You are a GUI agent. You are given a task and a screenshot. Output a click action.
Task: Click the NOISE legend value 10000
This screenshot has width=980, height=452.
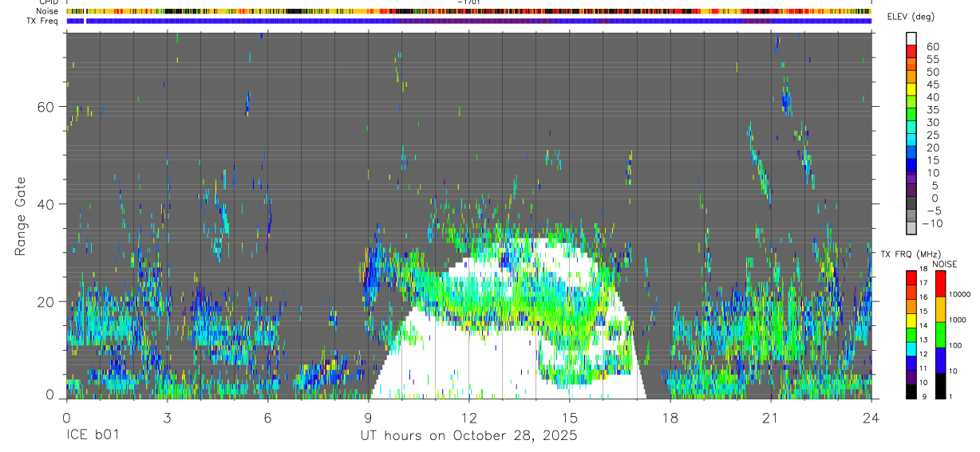pos(961,294)
